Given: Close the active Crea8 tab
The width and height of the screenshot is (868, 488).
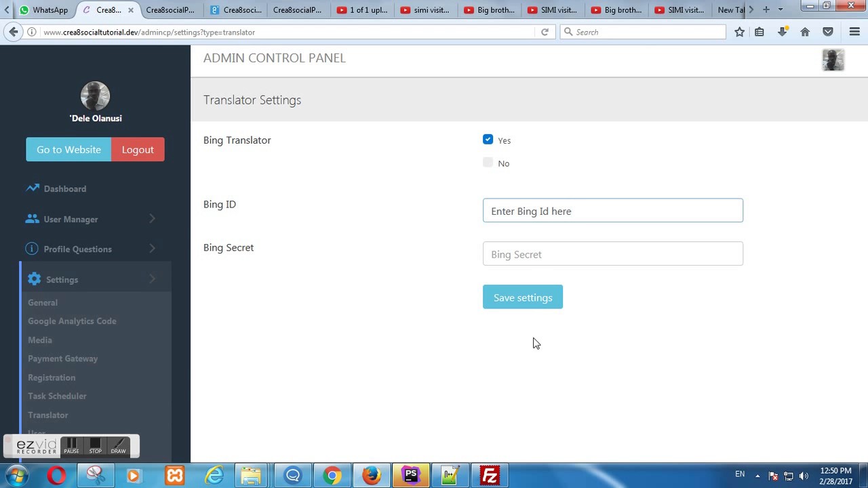Looking at the screenshot, I should (131, 10).
